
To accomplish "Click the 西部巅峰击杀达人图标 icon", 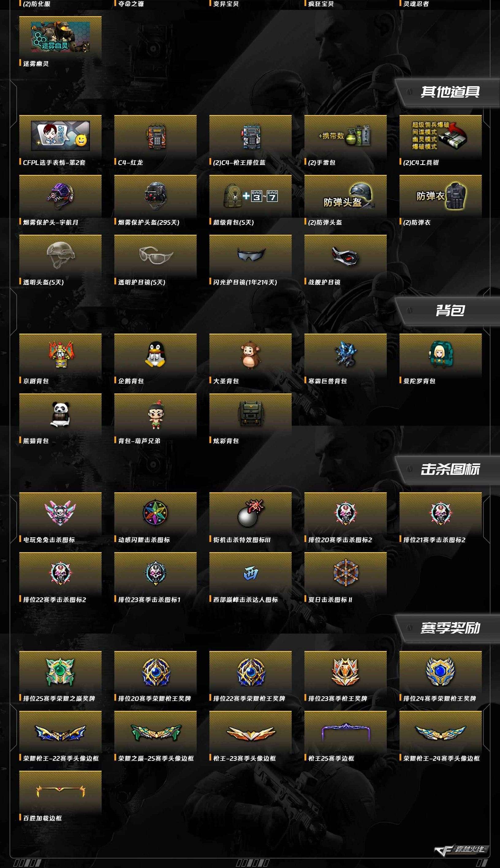I will click(x=250, y=573).
